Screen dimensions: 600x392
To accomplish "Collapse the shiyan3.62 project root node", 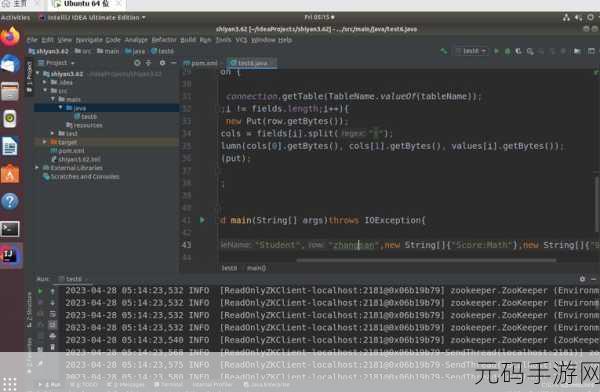I will coord(38,74).
